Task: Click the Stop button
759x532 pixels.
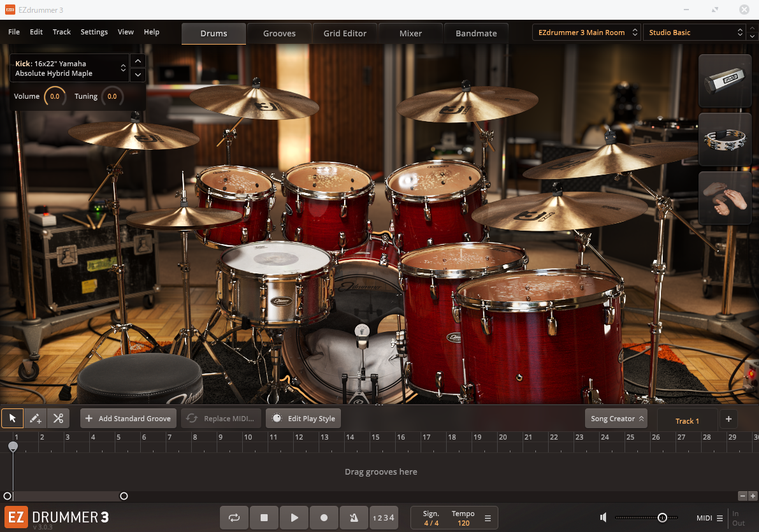Action: pos(264,518)
